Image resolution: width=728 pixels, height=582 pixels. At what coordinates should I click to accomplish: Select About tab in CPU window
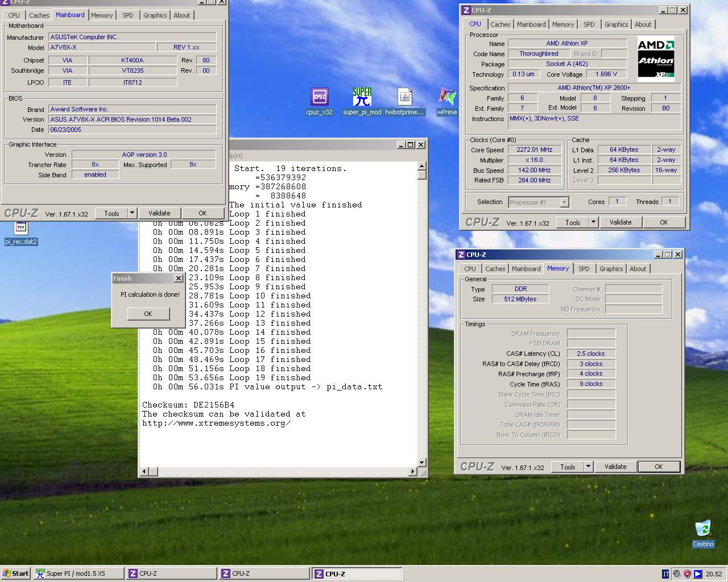click(643, 24)
